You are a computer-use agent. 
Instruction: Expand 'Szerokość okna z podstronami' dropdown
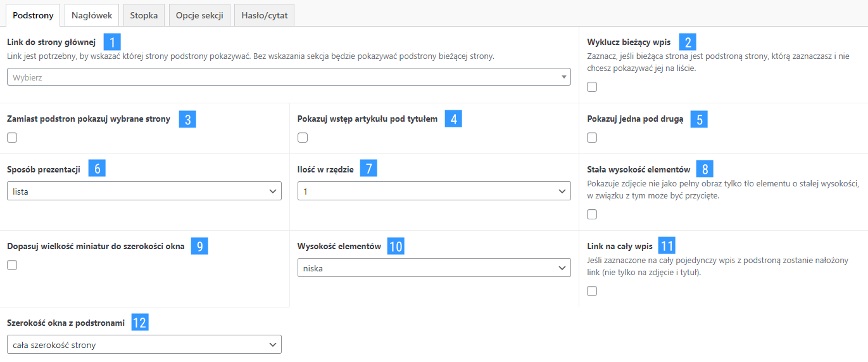[x=144, y=345]
